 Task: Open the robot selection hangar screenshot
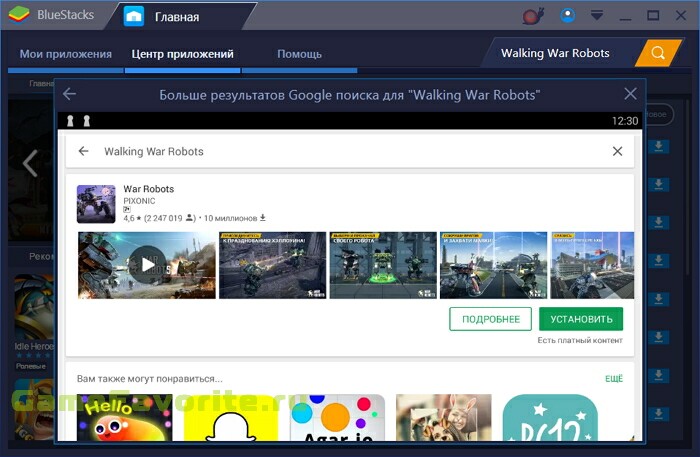coord(383,265)
